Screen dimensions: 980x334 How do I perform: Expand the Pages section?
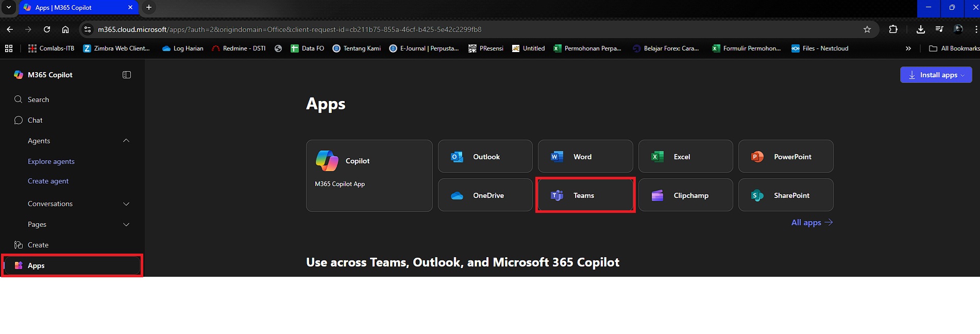[126, 225]
